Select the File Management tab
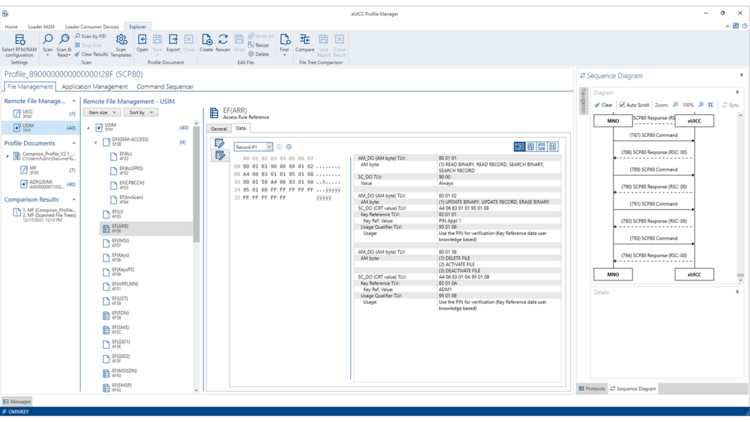 tap(30, 87)
